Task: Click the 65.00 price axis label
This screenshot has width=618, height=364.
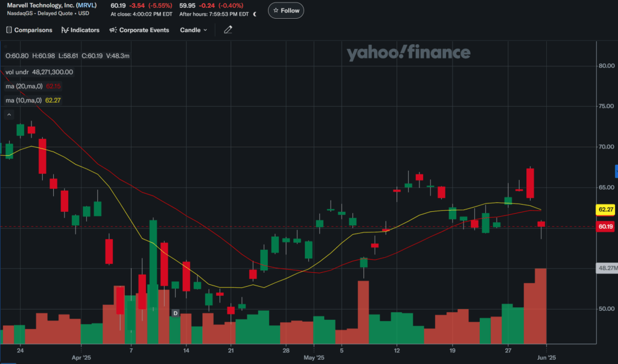Action: point(606,187)
